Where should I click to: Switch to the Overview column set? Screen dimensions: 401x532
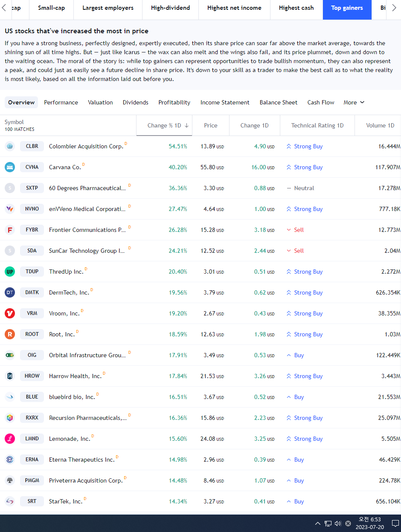[x=21, y=102]
